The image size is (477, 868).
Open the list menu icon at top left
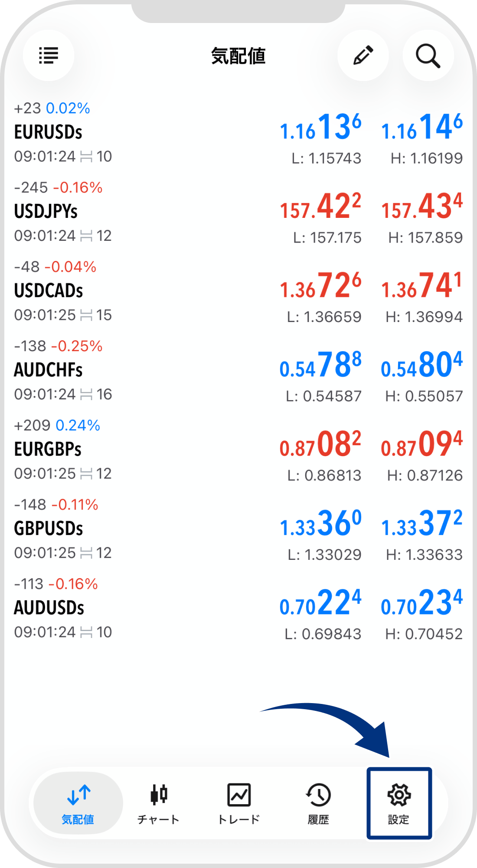[x=49, y=56]
